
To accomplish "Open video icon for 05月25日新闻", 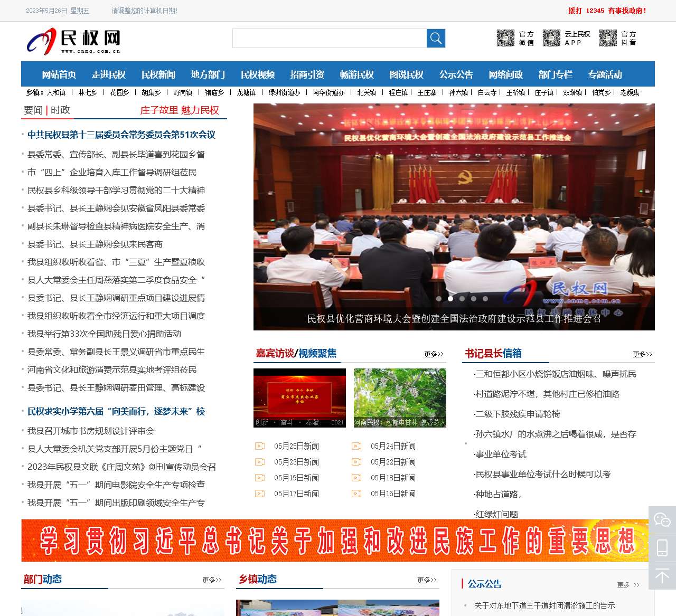I will [x=260, y=446].
